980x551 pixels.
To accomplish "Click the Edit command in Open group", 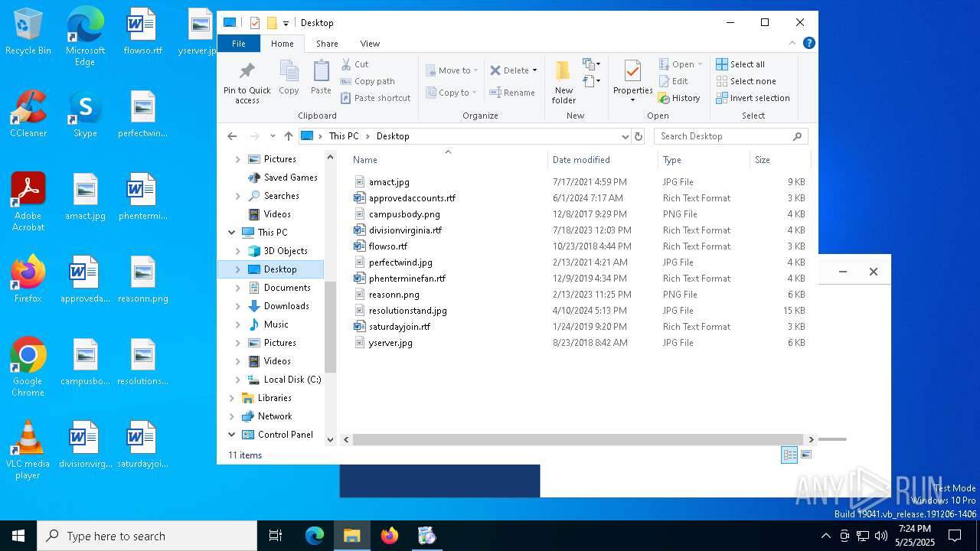I will click(x=673, y=81).
